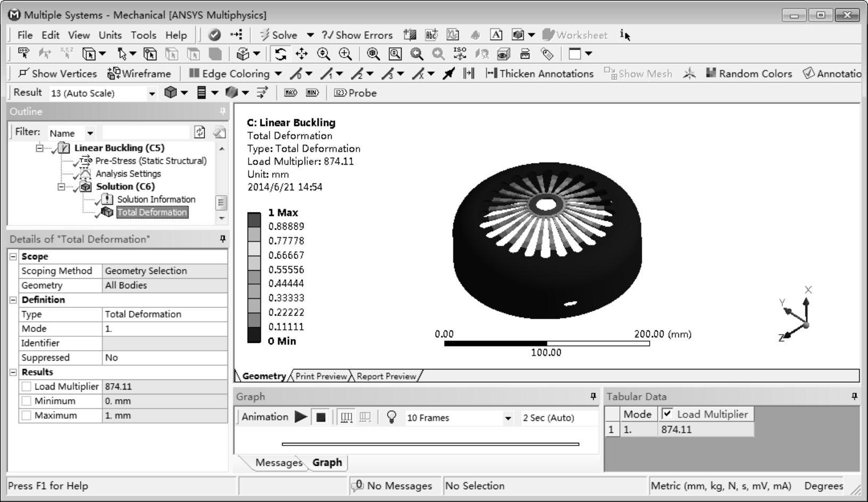Toggle Wireframe display mode
The image size is (868, 502).
click(139, 74)
